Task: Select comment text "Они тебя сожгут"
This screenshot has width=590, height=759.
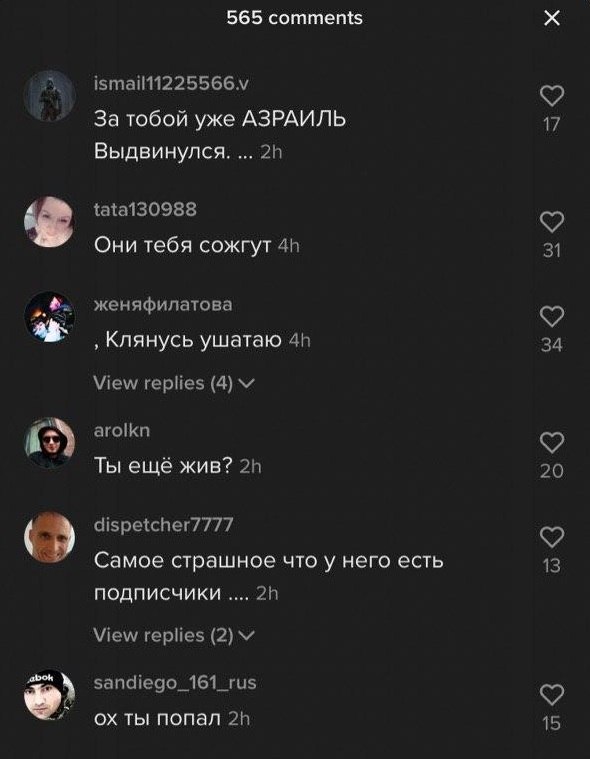Action: pyautogui.click(x=182, y=245)
